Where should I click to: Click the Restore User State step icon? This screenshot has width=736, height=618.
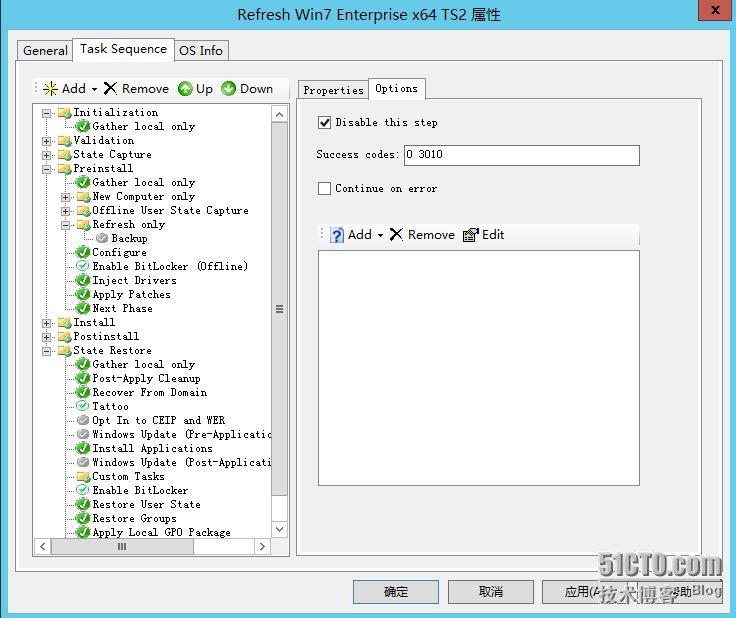click(x=83, y=504)
